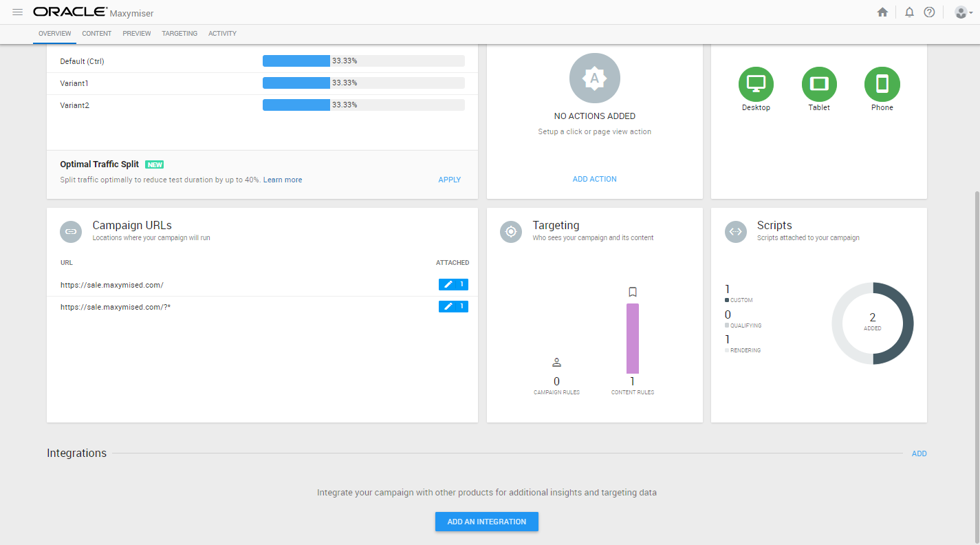The width and height of the screenshot is (980, 545).
Task: Switch to the Activity tab
Action: tap(222, 34)
